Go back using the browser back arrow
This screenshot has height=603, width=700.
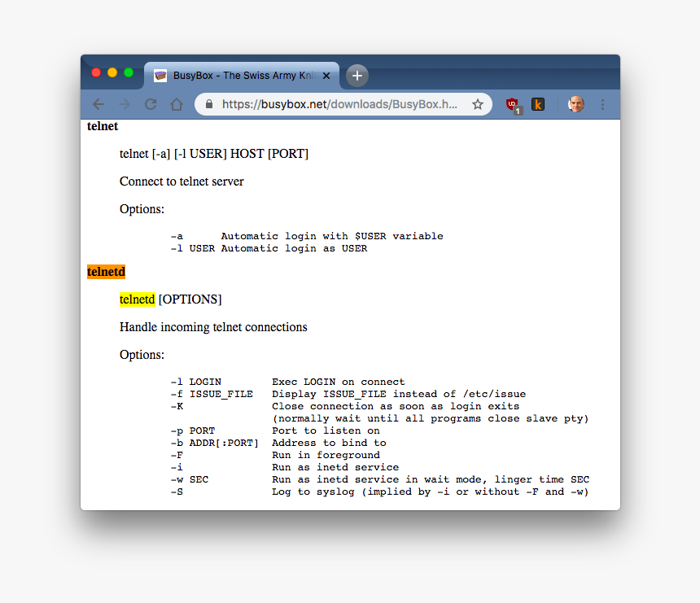click(x=98, y=104)
